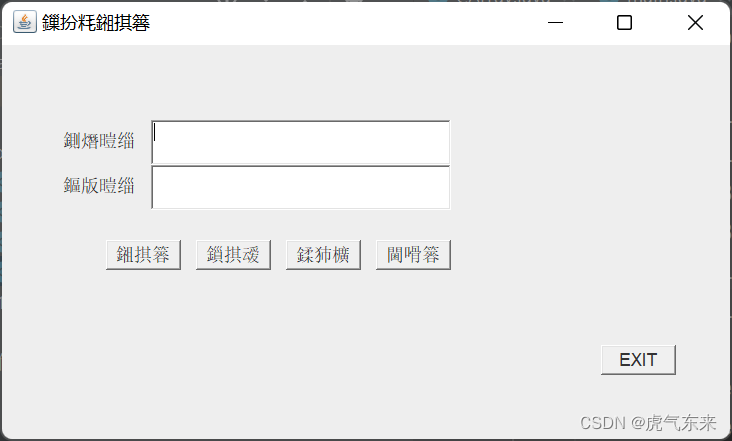The height and width of the screenshot is (441, 732).
Task: Click the leftmost of the four garbled-label buttons
Action: click(x=143, y=255)
